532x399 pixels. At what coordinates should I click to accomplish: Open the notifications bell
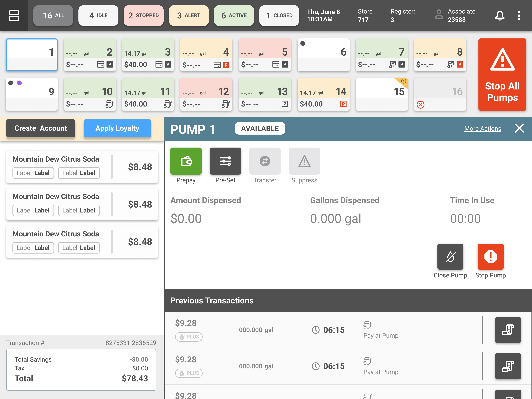coord(499,16)
